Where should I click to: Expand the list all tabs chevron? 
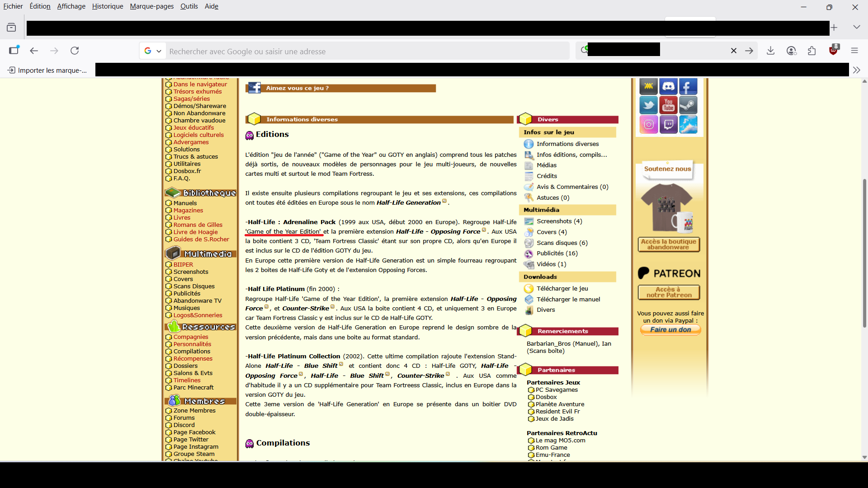856,28
